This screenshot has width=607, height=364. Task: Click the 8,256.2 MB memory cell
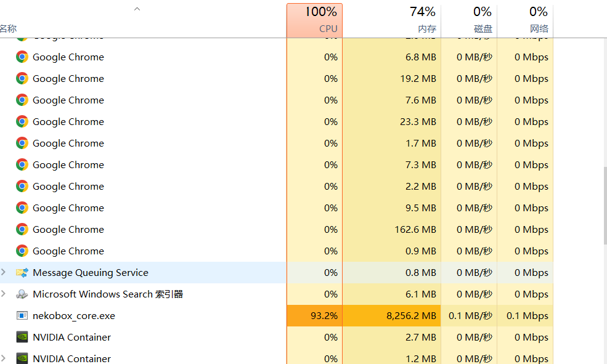click(392, 315)
